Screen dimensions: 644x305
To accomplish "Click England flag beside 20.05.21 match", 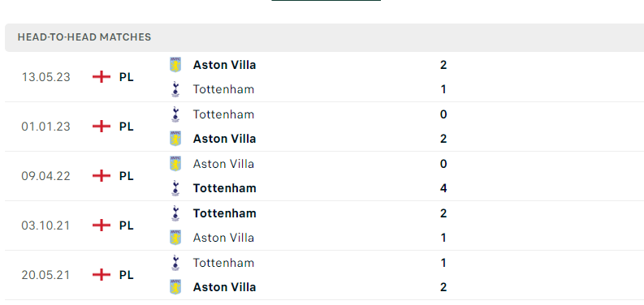I will pyautogui.click(x=102, y=275).
